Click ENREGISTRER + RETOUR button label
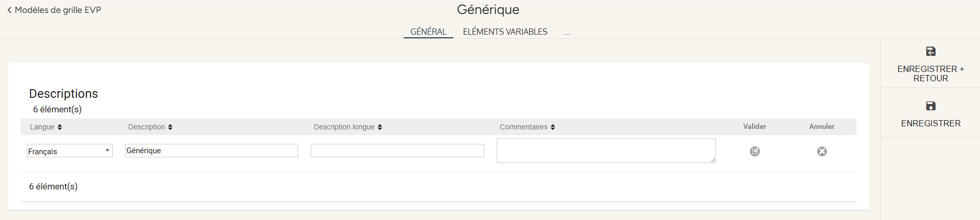980x220 pixels. [931, 74]
